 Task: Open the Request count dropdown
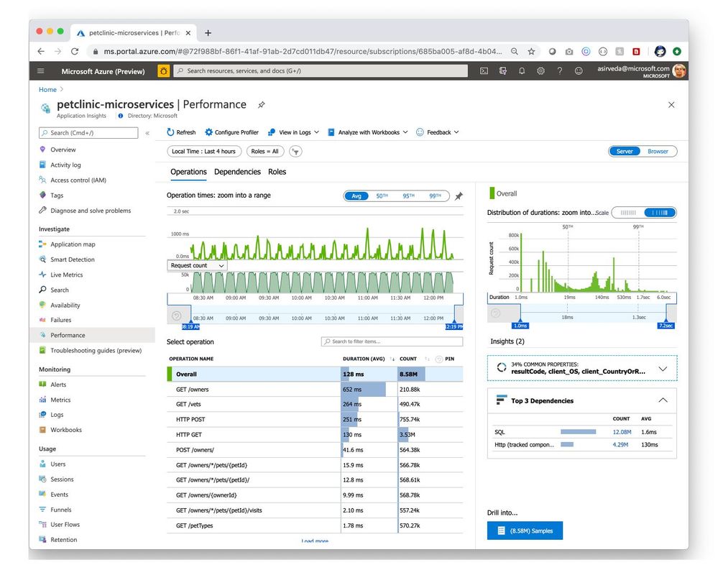pos(197,266)
